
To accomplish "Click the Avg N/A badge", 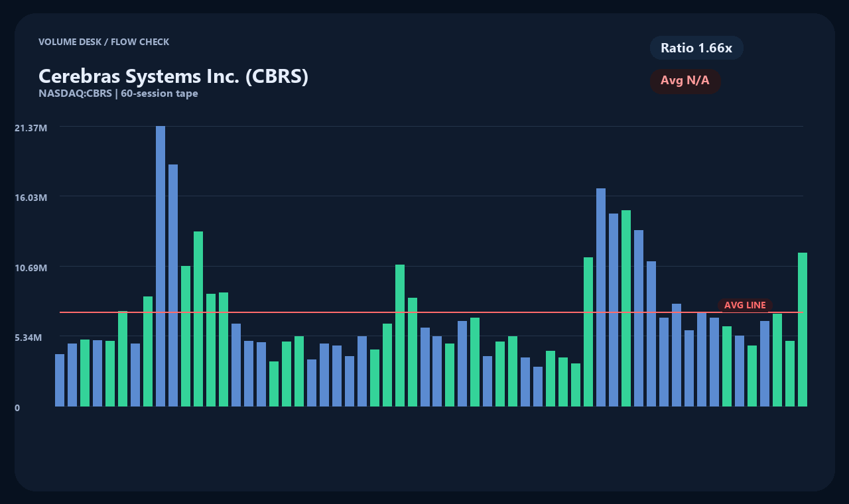I will pyautogui.click(x=685, y=81).
